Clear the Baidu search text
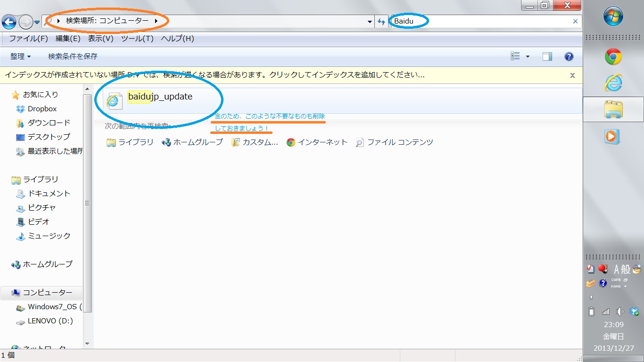Viewport: 644px width, 362px height. pyautogui.click(x=575, y=21)
